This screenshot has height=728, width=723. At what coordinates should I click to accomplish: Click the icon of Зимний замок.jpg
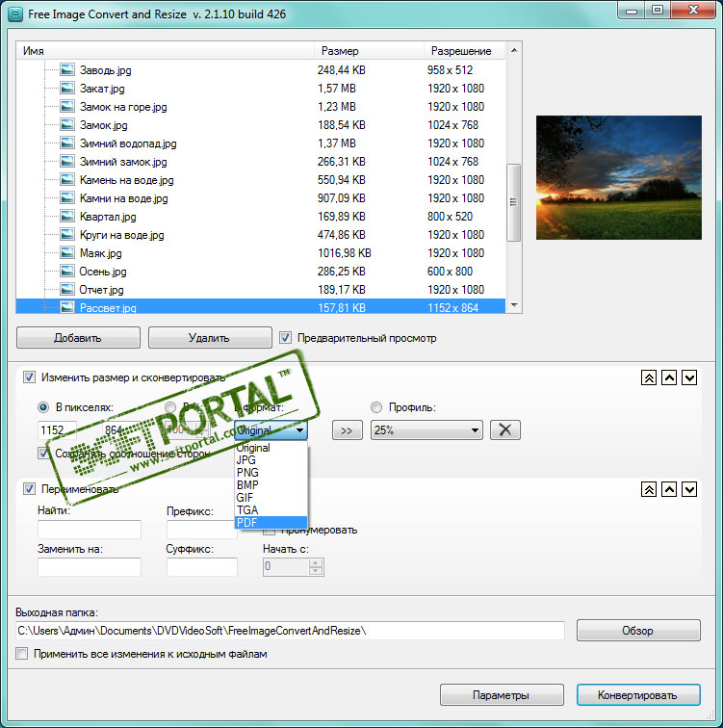(x=67, y=162)
